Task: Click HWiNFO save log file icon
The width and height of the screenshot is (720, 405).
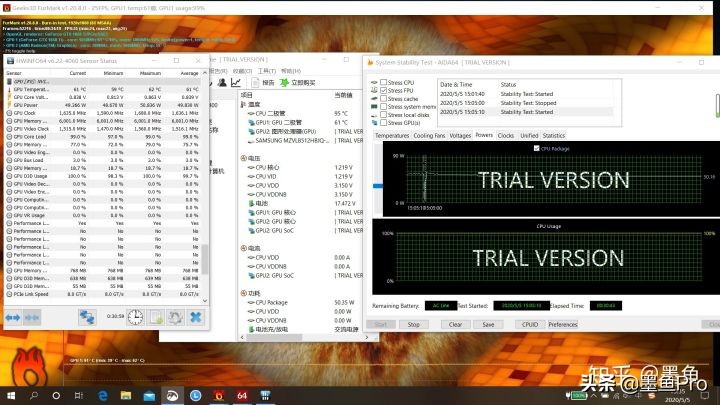Action: pos(156,317)
